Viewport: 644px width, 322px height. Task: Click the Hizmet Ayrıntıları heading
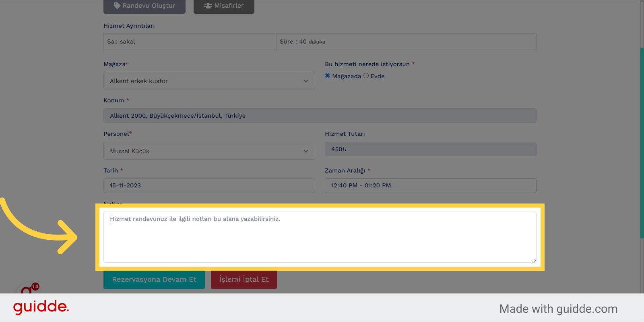click(x=129, y=26)
